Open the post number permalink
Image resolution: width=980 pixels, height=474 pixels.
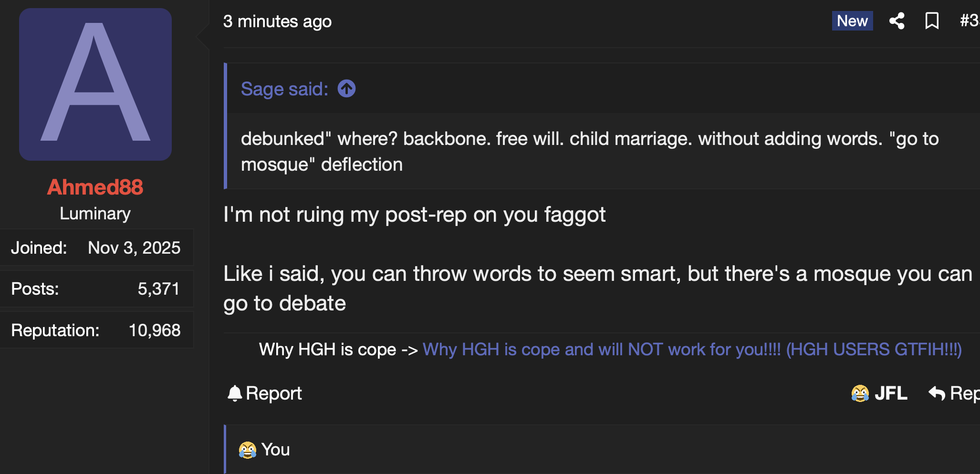click(x=970, y=21)
